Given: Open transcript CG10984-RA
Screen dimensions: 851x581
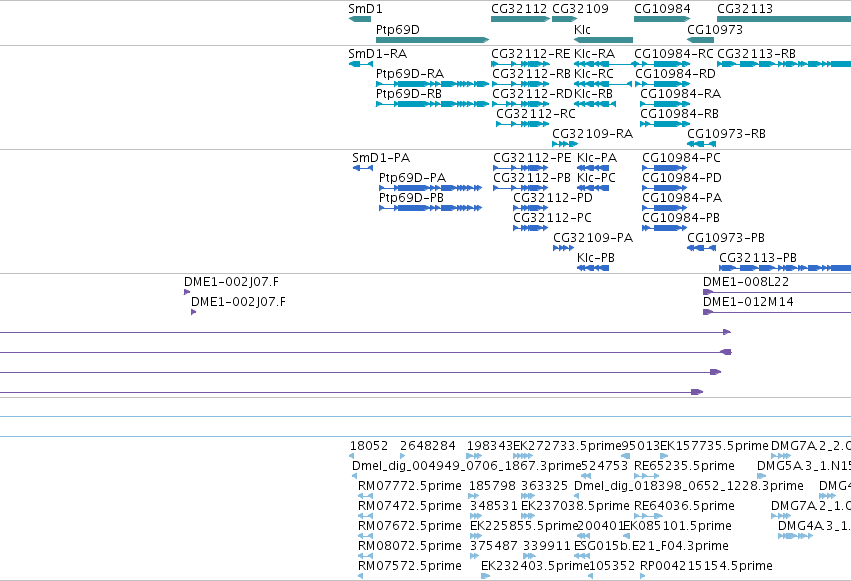Looking at the screenshot, I should 681,94.
